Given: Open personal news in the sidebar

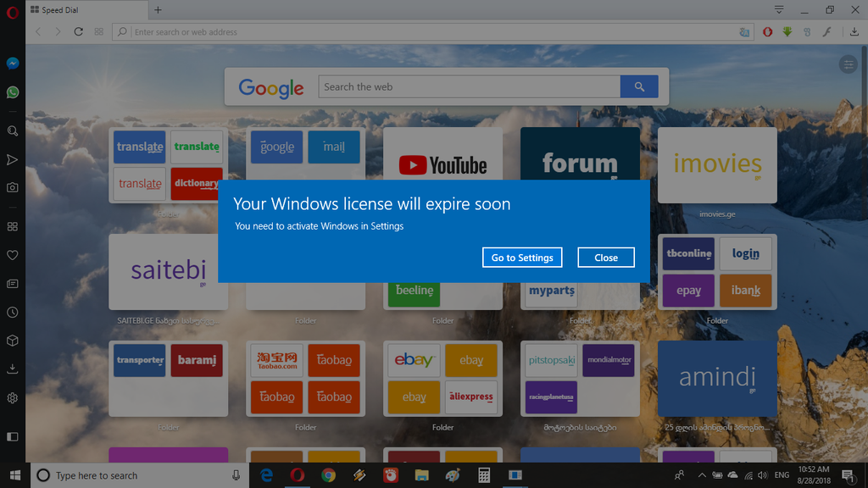Looking at the screenshot, I should coord(12,284).
